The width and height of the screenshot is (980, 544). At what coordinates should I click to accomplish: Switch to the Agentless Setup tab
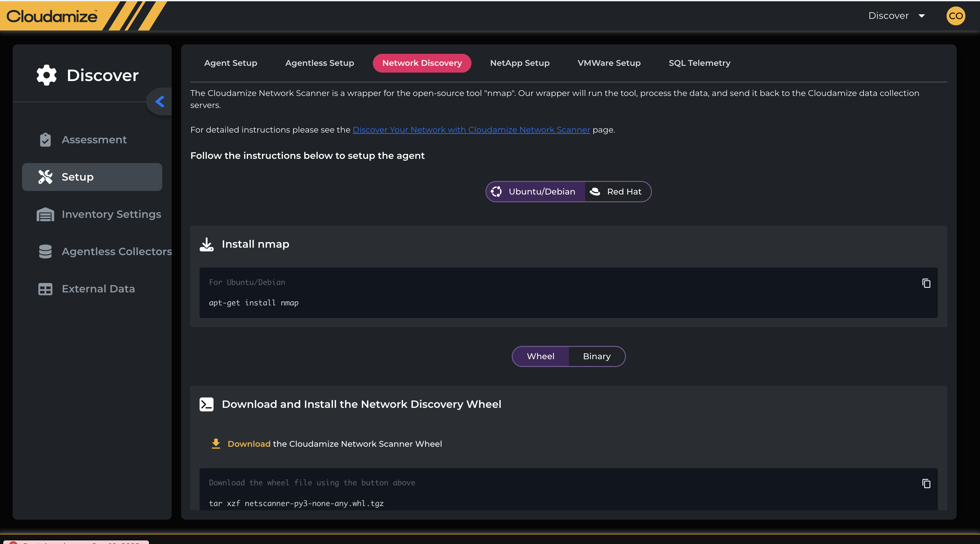[x=319, y=63]
